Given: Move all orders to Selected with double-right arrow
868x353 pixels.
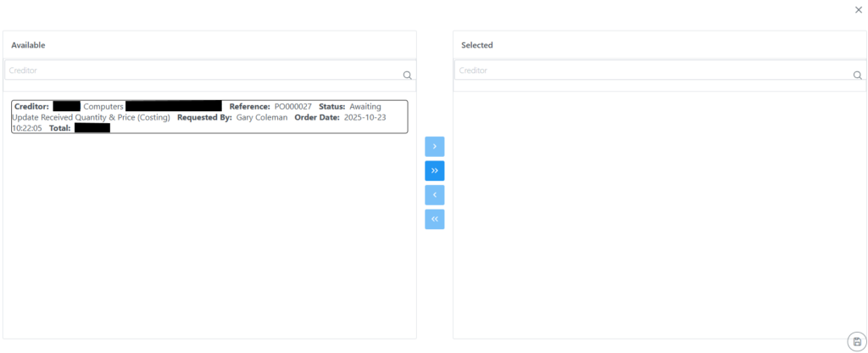Looking at the screenshot, I should (x=434, y=171).
